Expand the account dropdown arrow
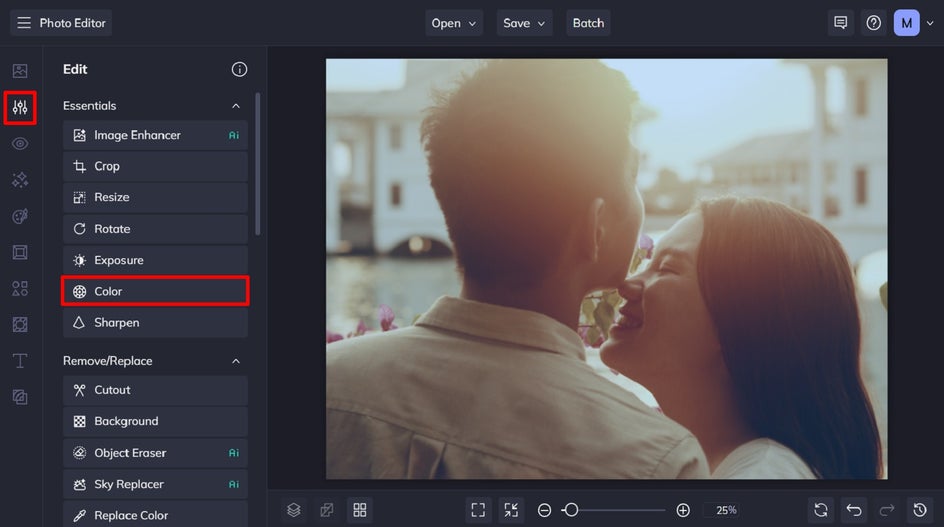944x527 pixels. [x=930, y=23]
